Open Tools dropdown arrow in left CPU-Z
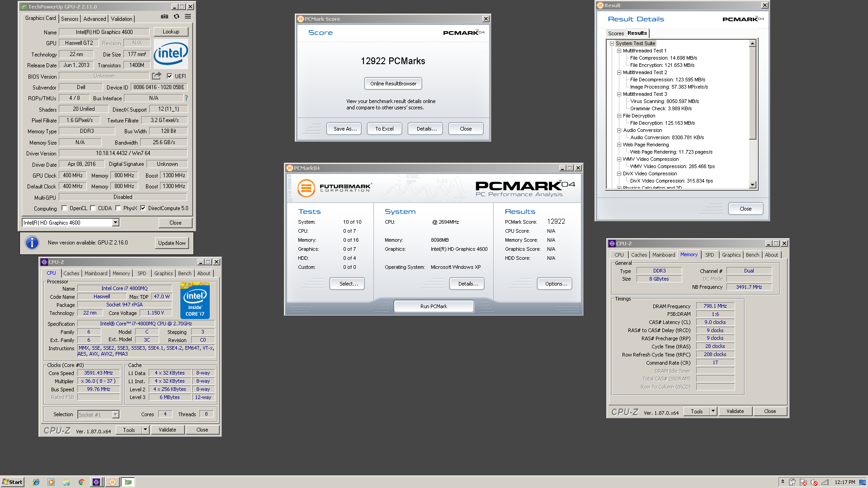Screen dimensions: 868x488 [145, 430]
